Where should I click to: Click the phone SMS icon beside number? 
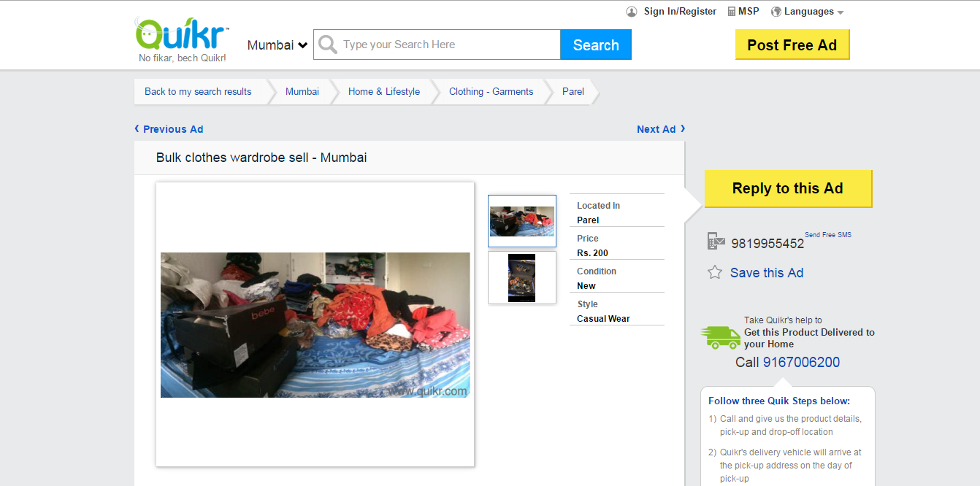tap(716, 242)
